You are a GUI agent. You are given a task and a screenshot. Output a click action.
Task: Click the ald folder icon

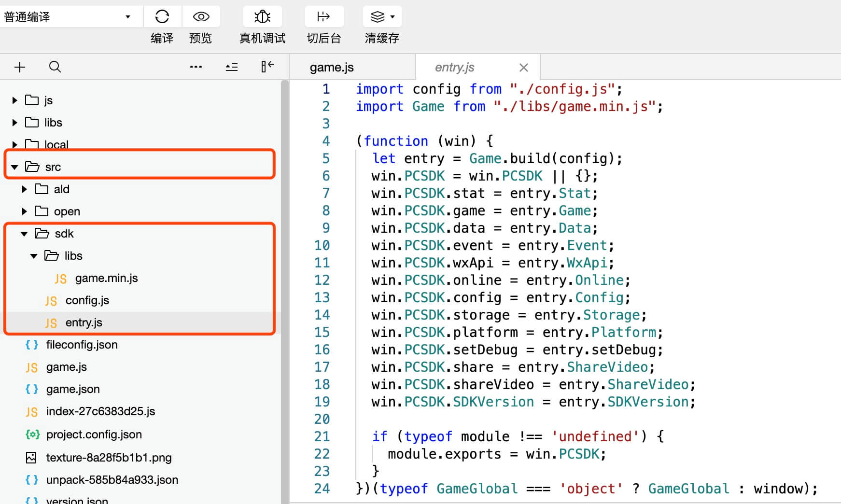coord(42,189)
